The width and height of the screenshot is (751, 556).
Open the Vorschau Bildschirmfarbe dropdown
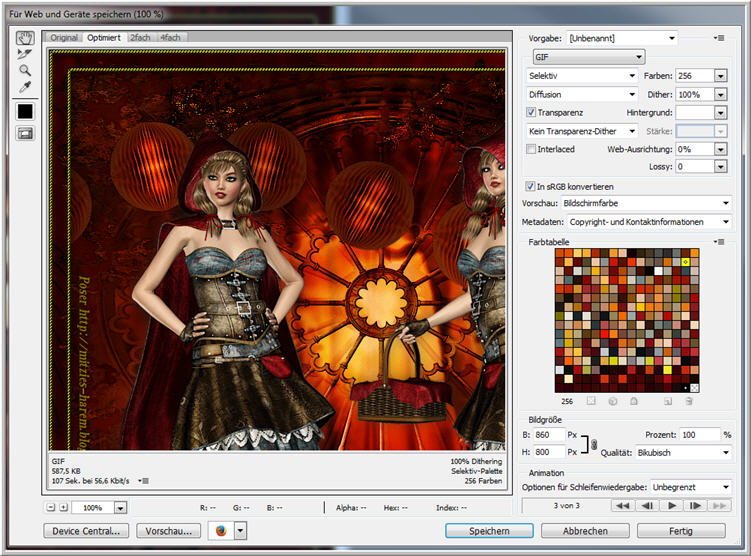pos(646,203)
